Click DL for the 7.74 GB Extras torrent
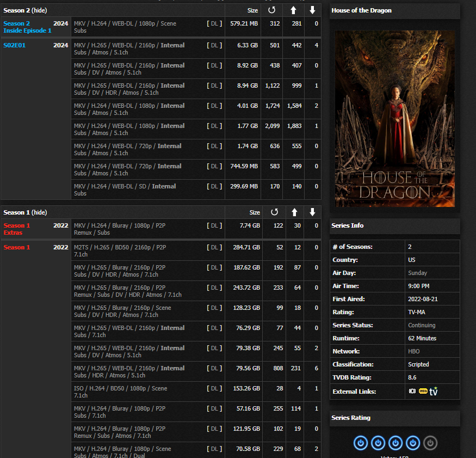This screenshot has height=458, width=476. click(x=214, y=225)
